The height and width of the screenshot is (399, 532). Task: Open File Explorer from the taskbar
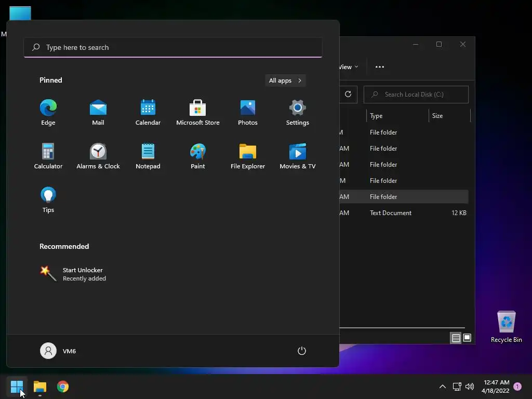(39, 387)
